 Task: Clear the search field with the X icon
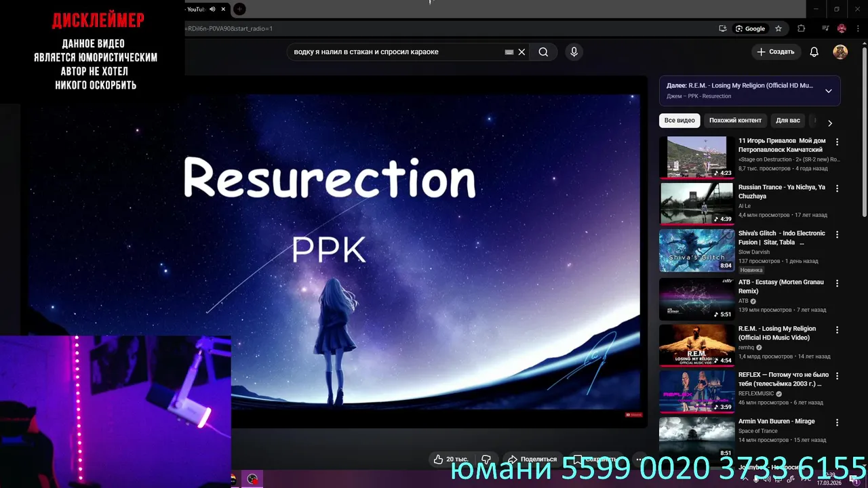(521, 52)
